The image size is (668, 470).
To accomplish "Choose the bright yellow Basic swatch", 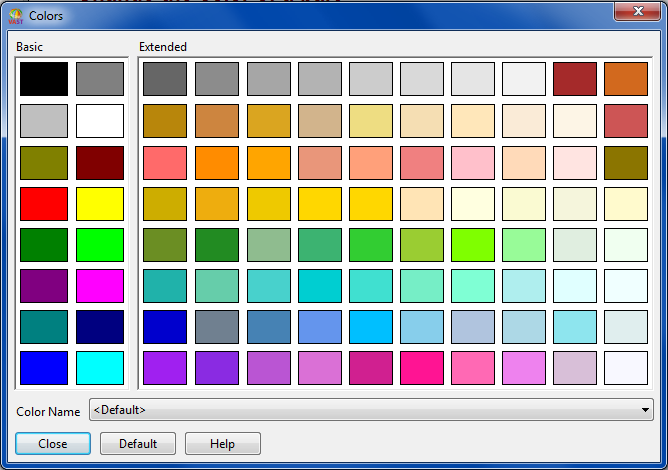I will 100,203.
